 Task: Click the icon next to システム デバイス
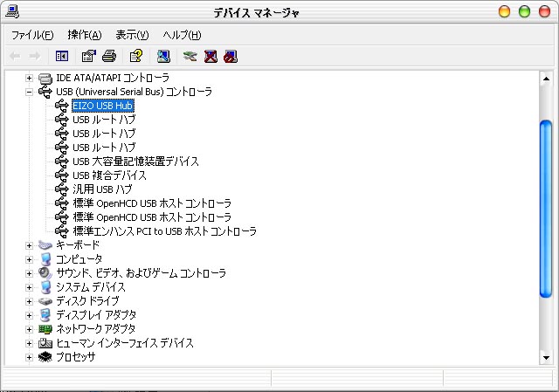tap(45, 287)
